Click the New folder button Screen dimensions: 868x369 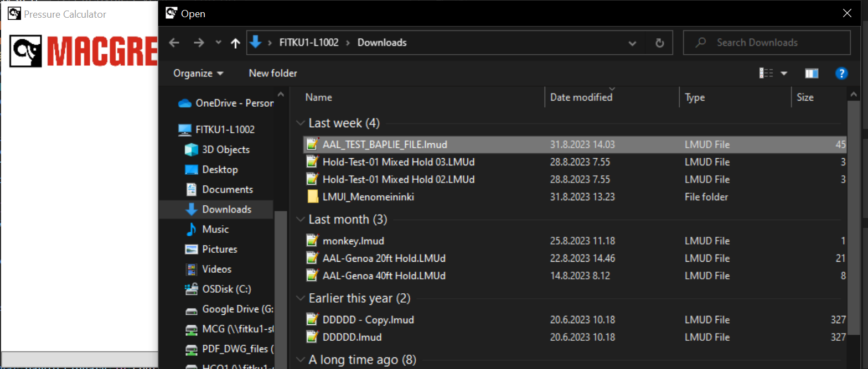pyautogui.click(x=273, y=74)
